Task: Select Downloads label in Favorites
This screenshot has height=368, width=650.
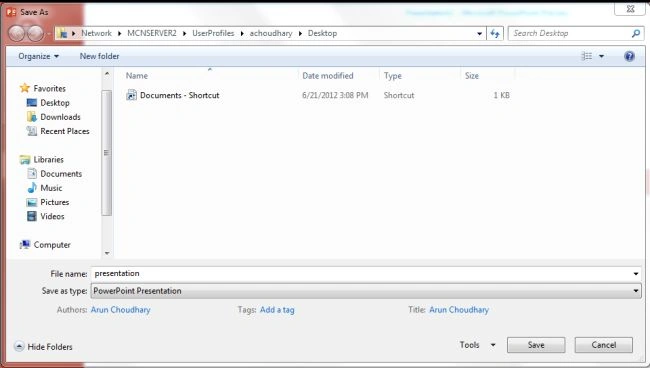Action: click(61, 117)
